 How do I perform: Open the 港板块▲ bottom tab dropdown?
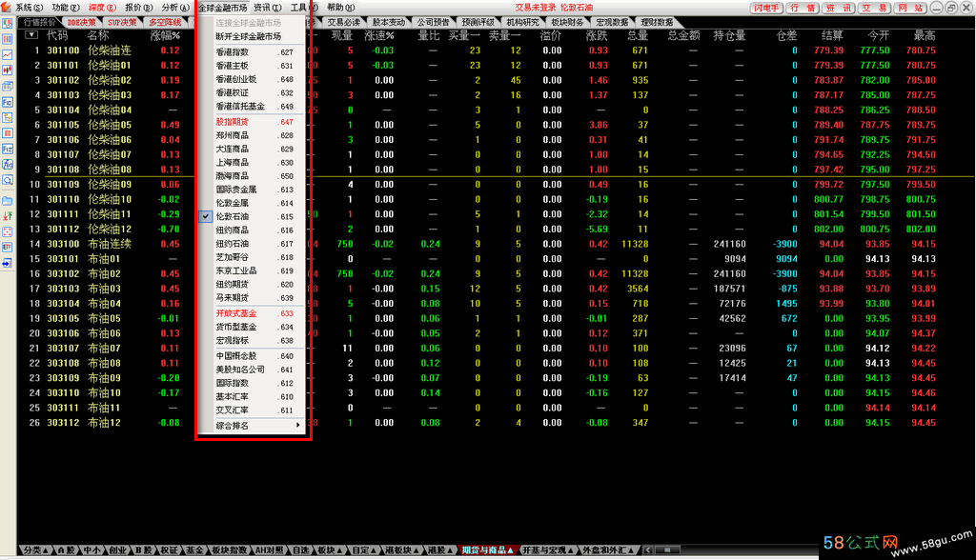coord(403,550)
